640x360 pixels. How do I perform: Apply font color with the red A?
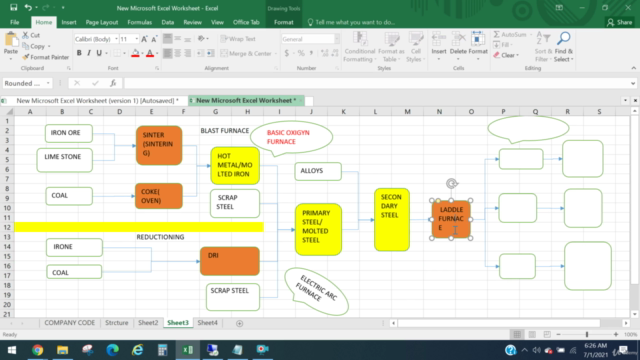tap(150, 53)
